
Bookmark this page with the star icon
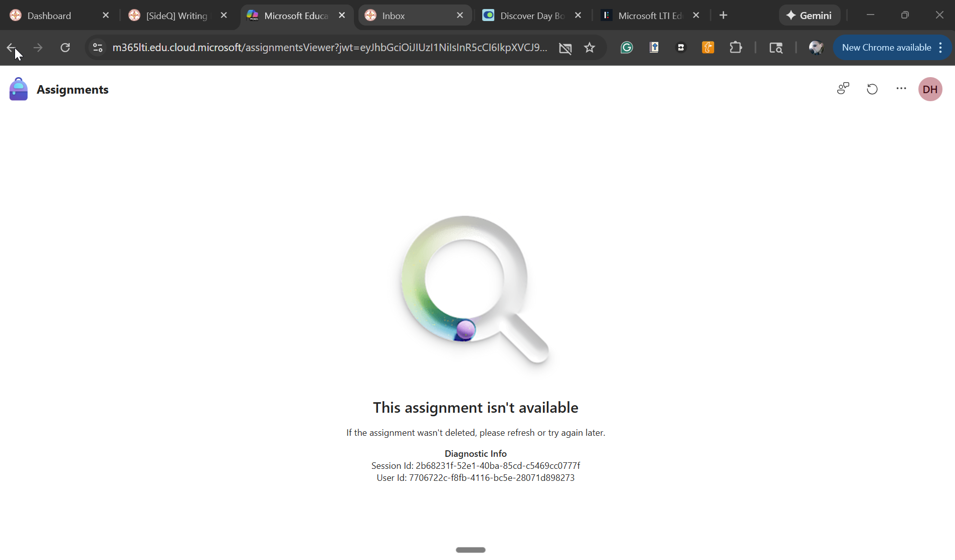click(590, 48)
